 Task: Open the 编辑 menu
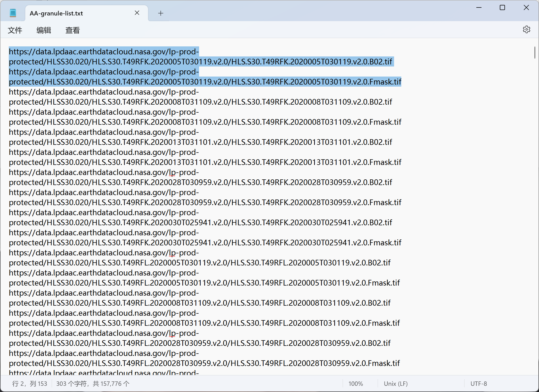[x=44, y=30]
